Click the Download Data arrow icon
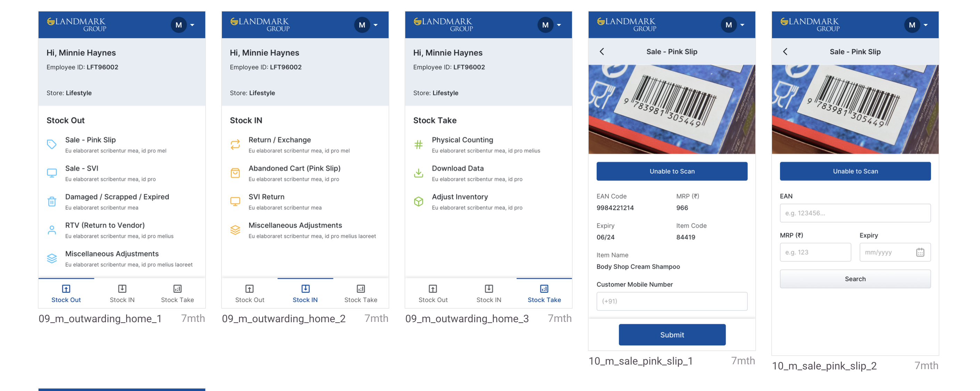 pyautogui.click(x=418, y=173)
